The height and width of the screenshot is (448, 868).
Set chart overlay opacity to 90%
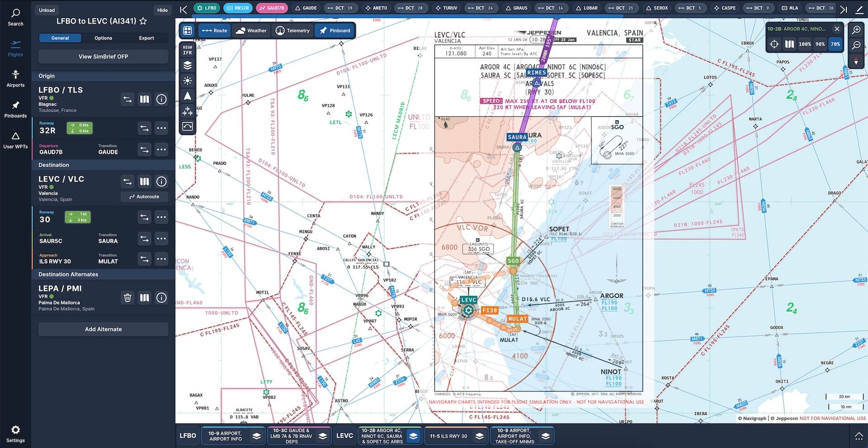tap(820, 44)
